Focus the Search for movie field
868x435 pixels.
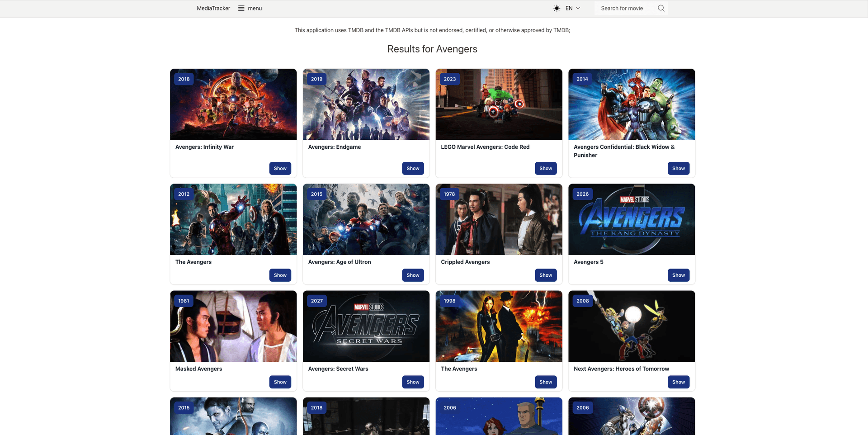click(626, 8)
